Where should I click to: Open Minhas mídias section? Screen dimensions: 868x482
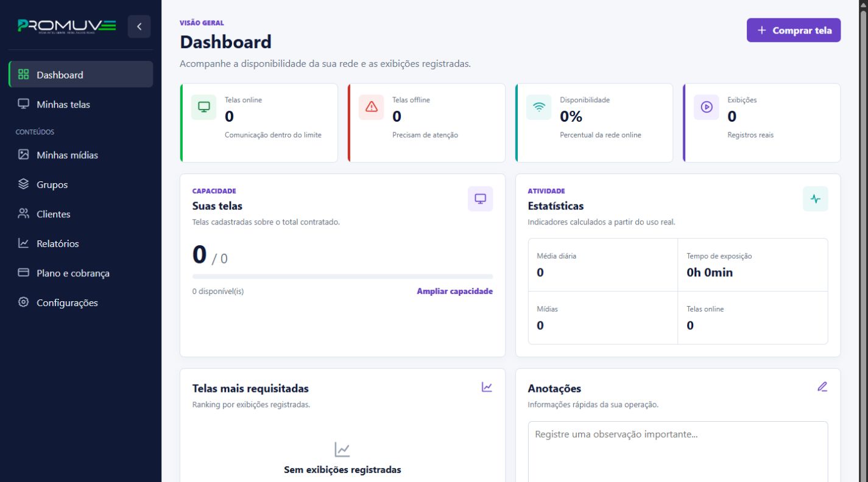[x=81, y=155]
